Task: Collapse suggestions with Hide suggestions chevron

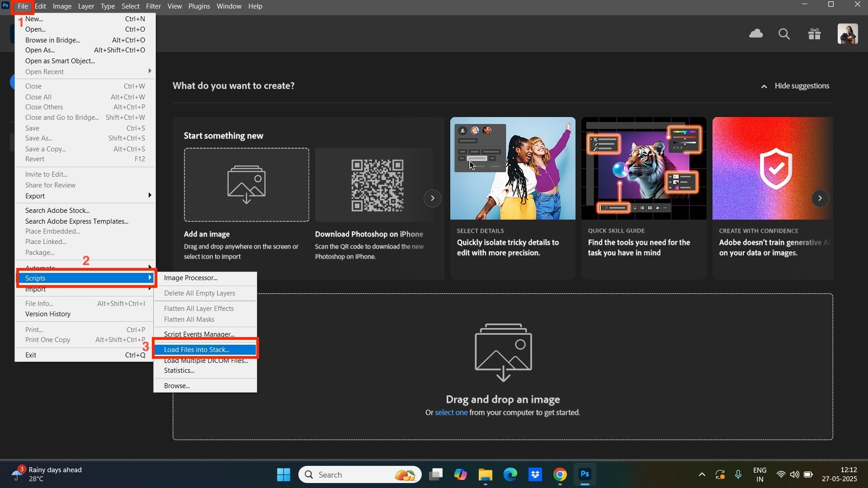Action: (x=764, y=86)
